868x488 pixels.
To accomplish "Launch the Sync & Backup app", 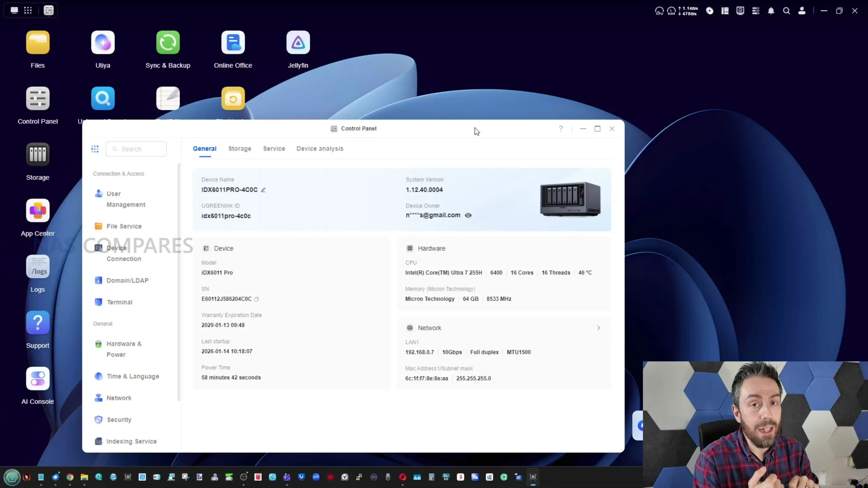I will (x=168, y=43).
